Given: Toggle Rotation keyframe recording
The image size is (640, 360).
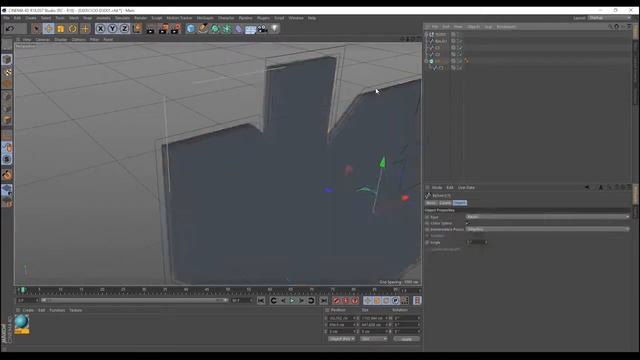Looking at the screenshot, I should coord(386,301).
